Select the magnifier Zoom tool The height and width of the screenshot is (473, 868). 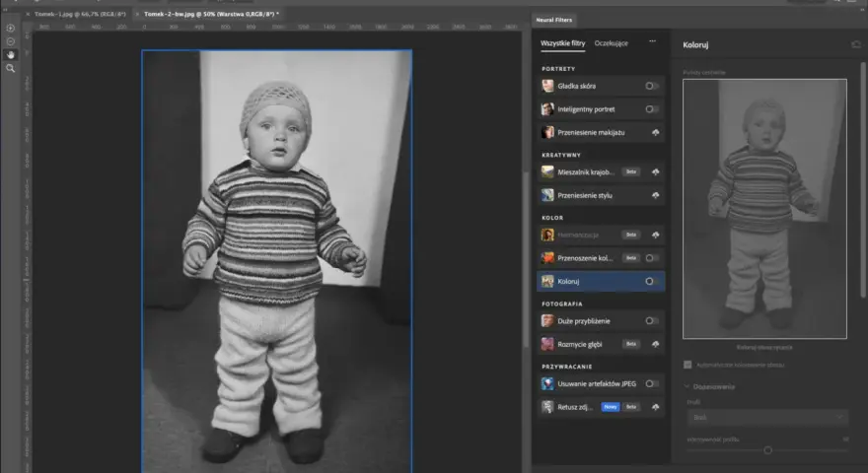[11, 69]
